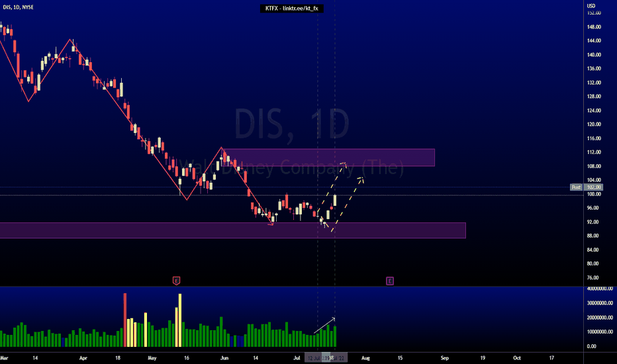Click the Jun date label
This screenshot has height=364, width=617.
coord(224,358)
